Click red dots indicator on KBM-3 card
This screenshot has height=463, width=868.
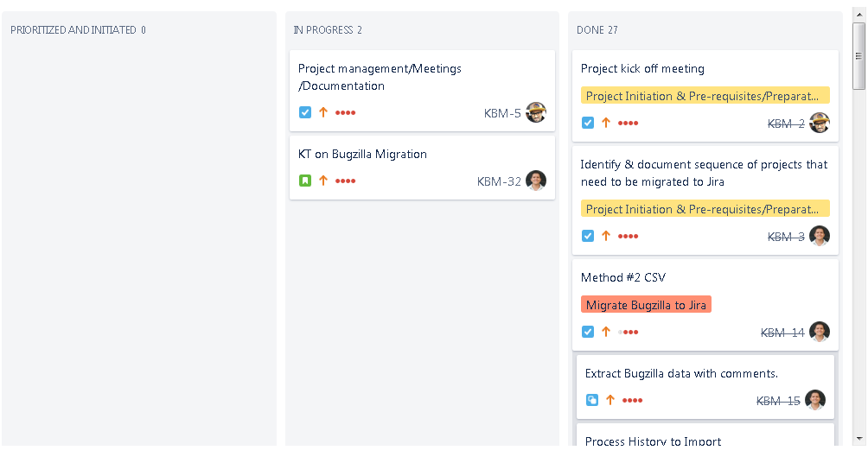(629, 236)
